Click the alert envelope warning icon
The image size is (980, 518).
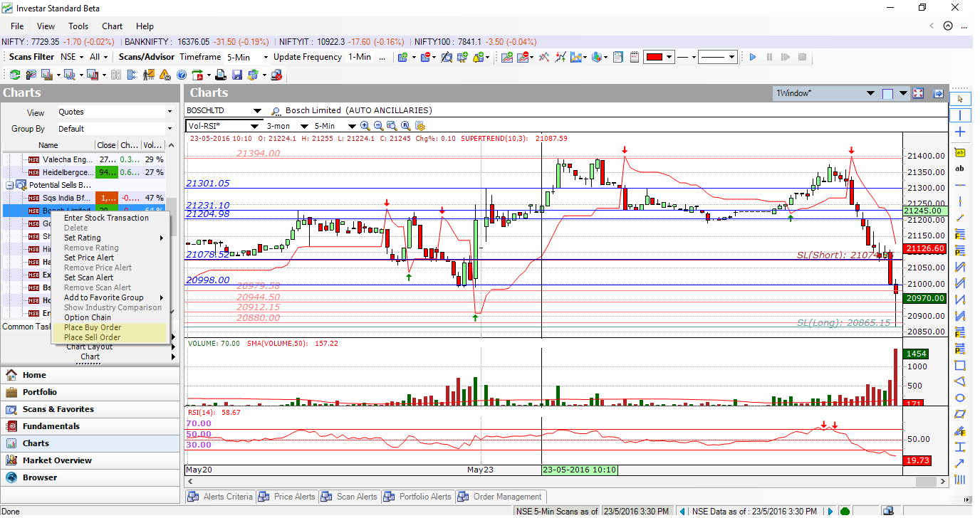coord(165,75)
